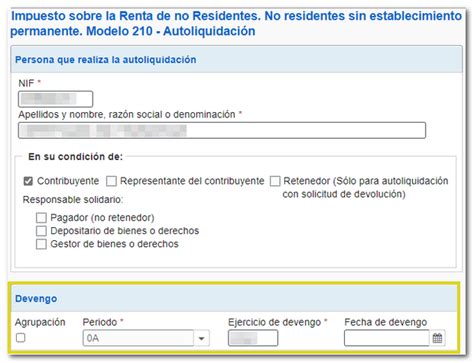Click the NIF input field
The height and width of the screenshot is (363, 474).
tap(55, 99)
